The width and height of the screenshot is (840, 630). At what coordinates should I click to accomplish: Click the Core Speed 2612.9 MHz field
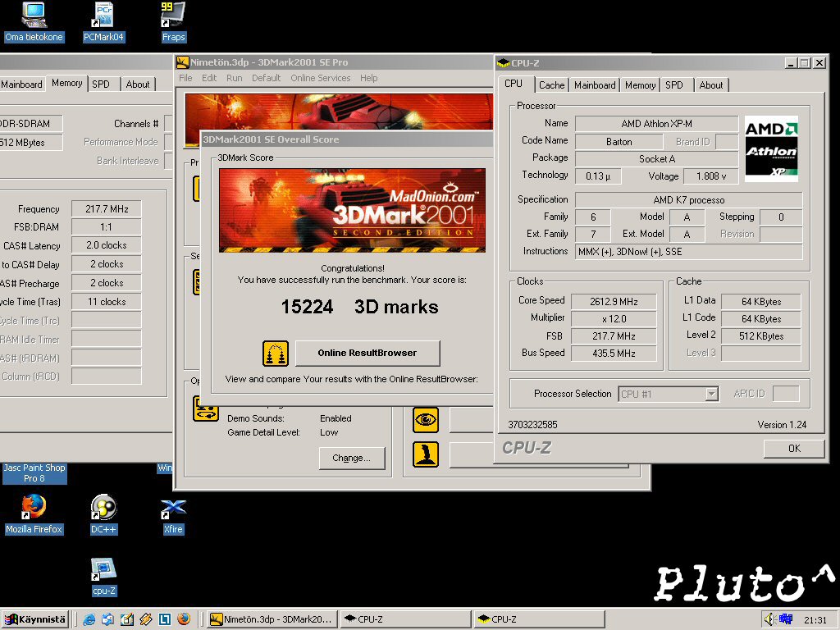click(x=614, y=302)
